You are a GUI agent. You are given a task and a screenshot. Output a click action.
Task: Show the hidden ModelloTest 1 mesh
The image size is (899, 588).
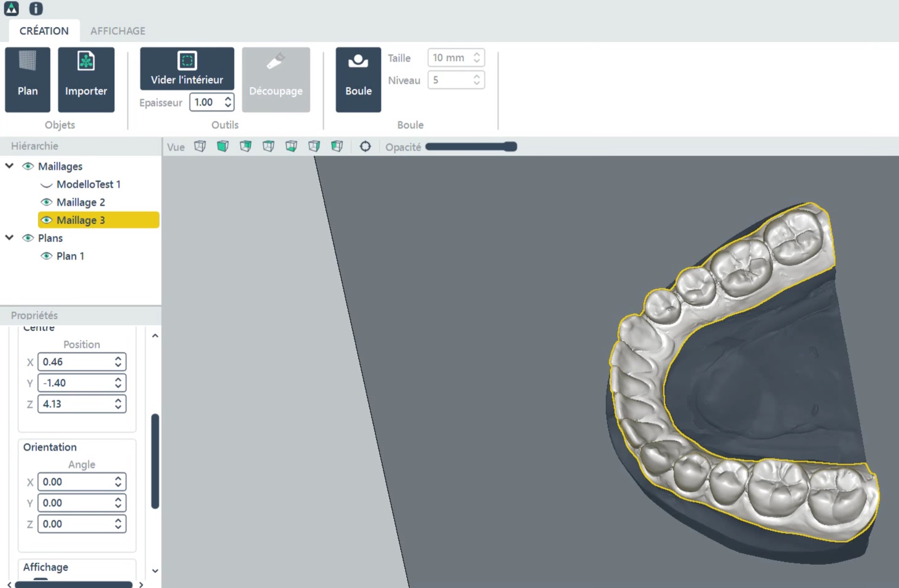(46, 185)
